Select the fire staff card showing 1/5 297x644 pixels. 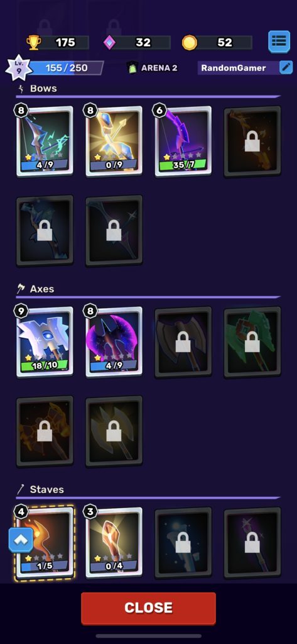click(45, 543)
